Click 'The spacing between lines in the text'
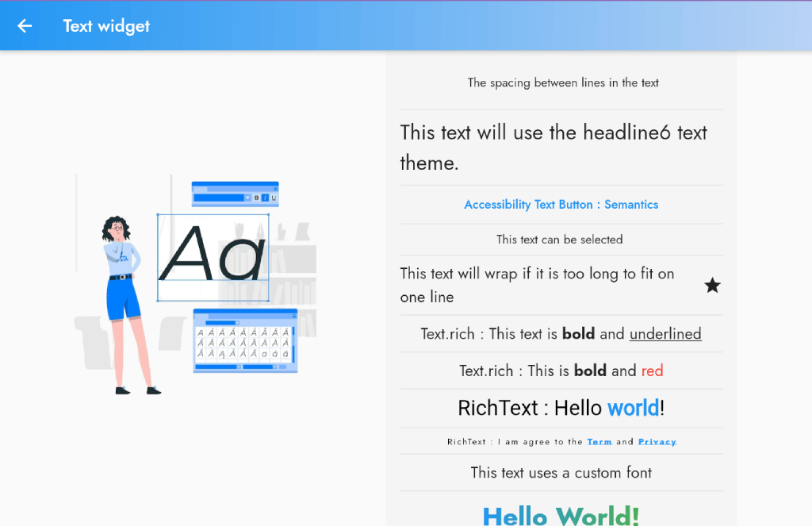 [563, 83]
